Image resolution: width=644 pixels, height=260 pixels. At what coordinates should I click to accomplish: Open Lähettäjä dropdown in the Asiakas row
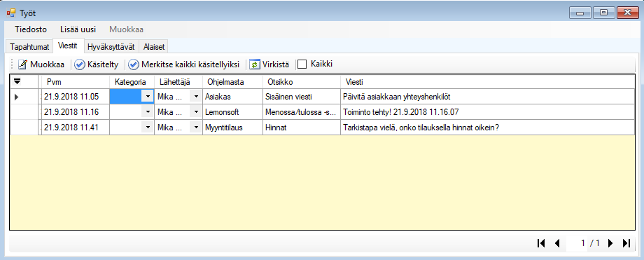196,96
